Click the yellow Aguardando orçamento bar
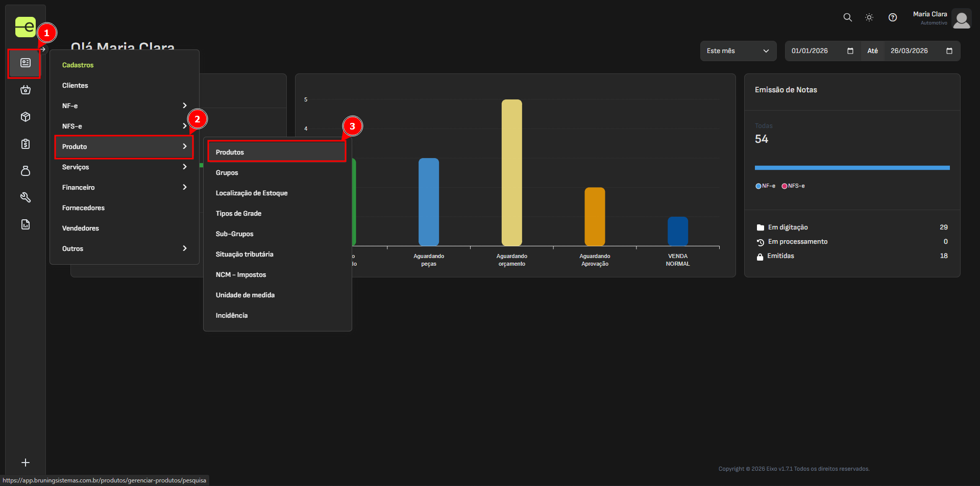This screenshot has width=980, height=486. (511, 172)
